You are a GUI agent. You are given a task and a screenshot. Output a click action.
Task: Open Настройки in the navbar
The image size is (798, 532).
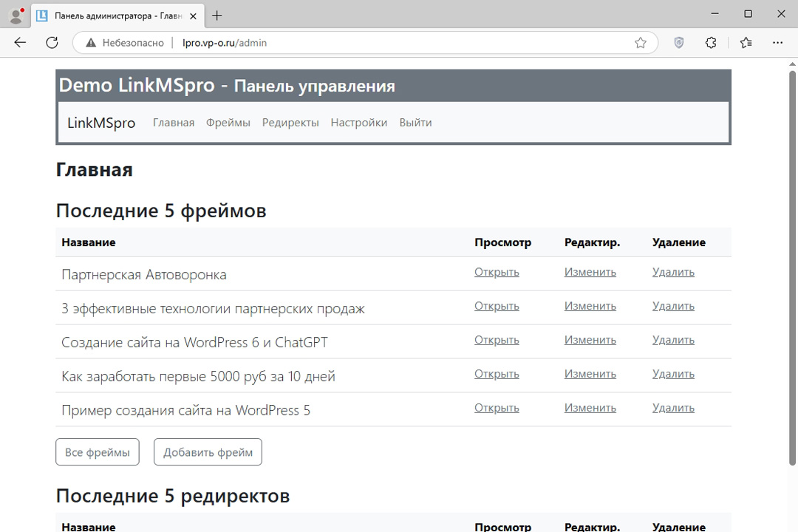(359, 123)
